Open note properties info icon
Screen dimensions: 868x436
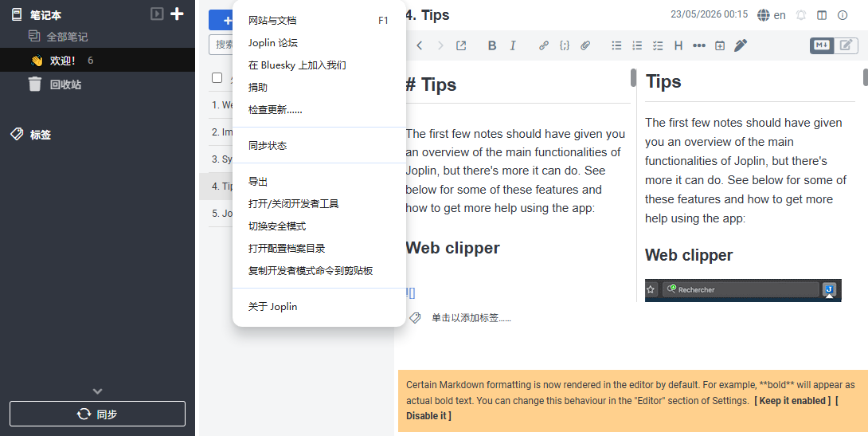click(x=843, y=15)
